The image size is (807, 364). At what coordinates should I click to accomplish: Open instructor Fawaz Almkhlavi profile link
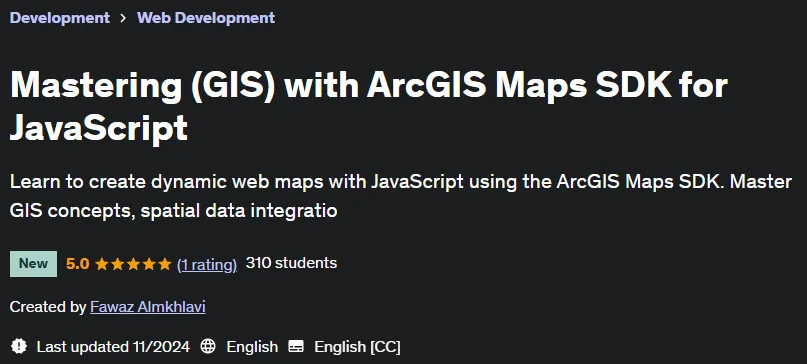tap(148, 307)
